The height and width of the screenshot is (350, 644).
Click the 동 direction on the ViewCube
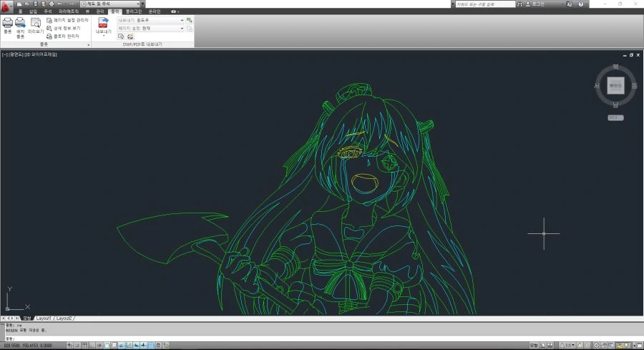pyautogui.click(x=634, y=86)
